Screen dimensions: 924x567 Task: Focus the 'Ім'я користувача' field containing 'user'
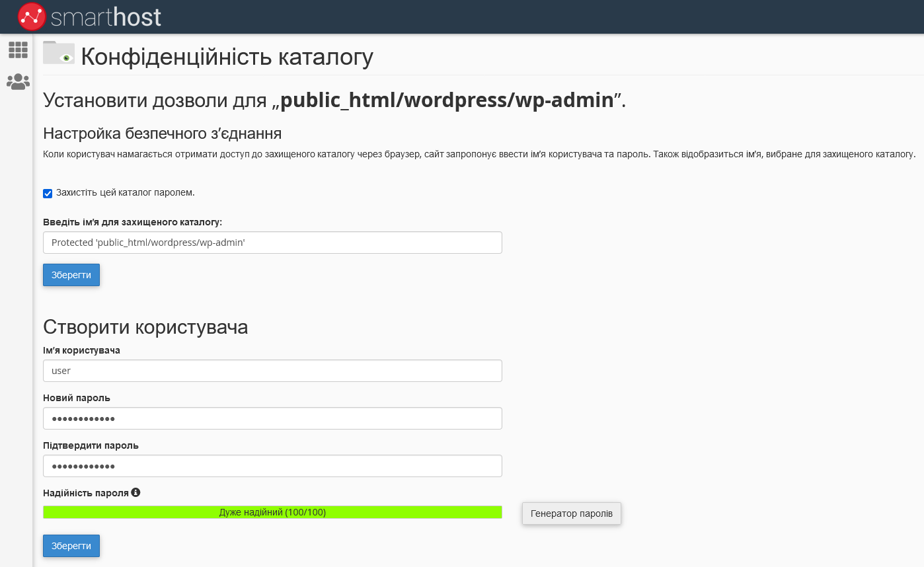coord(272,371)
